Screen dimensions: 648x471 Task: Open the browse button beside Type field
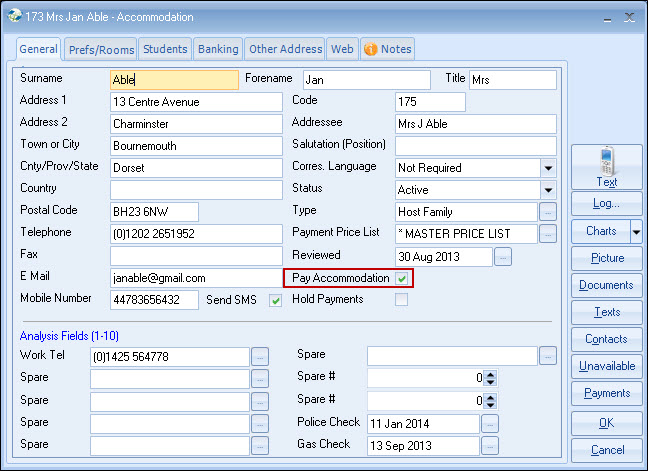(x=547, y=212)
